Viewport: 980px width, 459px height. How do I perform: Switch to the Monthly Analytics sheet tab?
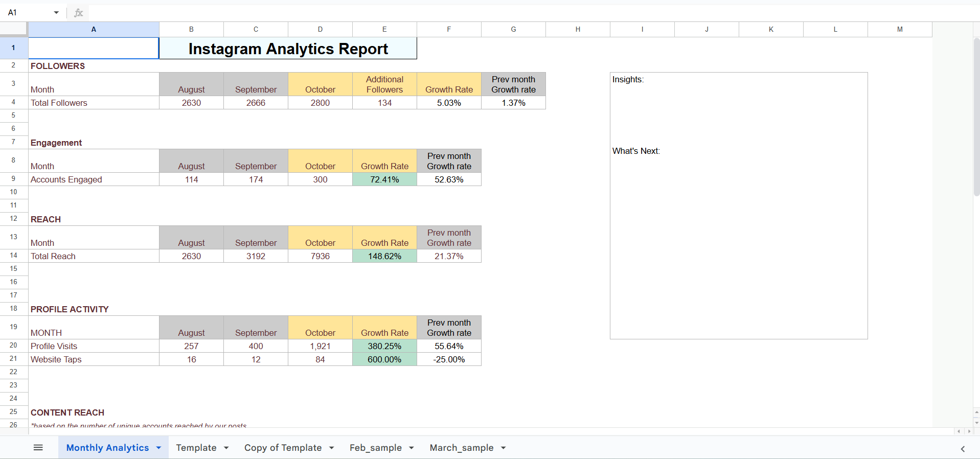click(x=107, y=448)
